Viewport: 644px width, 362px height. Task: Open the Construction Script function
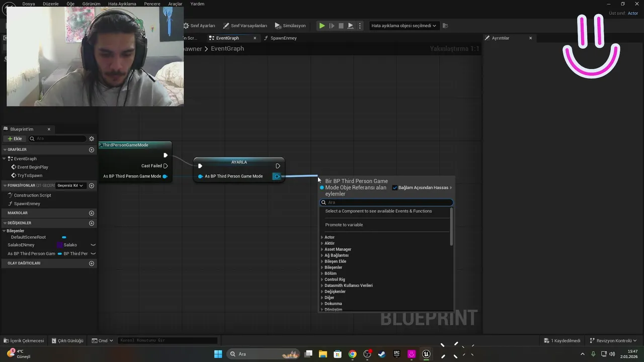32,195
